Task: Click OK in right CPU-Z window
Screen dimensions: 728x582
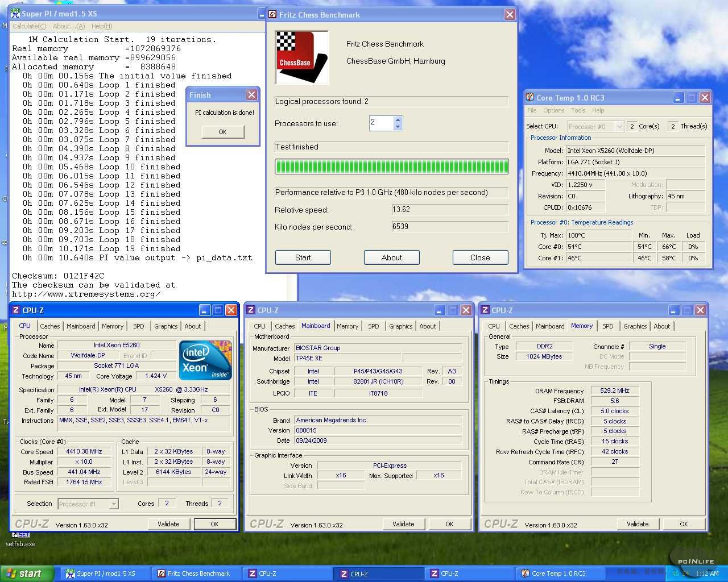Action: point(684,524)
